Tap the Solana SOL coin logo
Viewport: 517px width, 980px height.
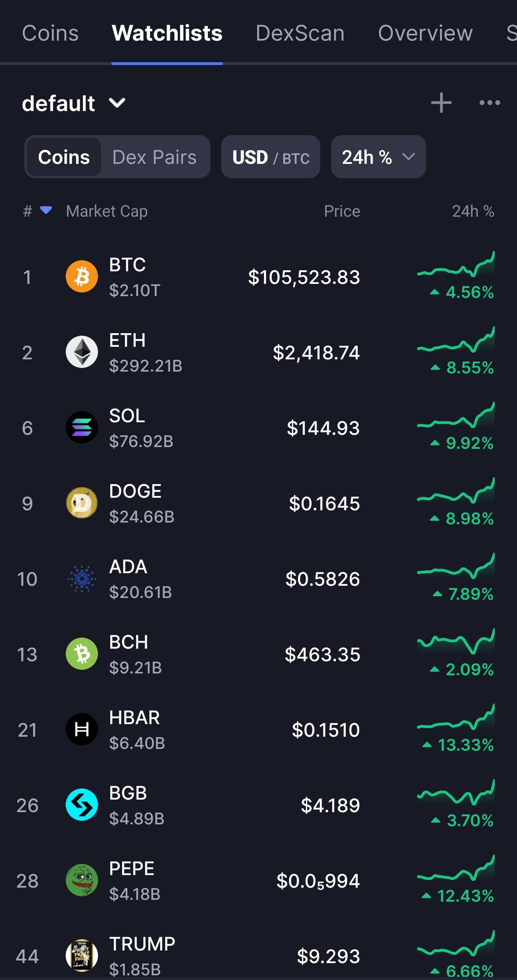point(82,427)
